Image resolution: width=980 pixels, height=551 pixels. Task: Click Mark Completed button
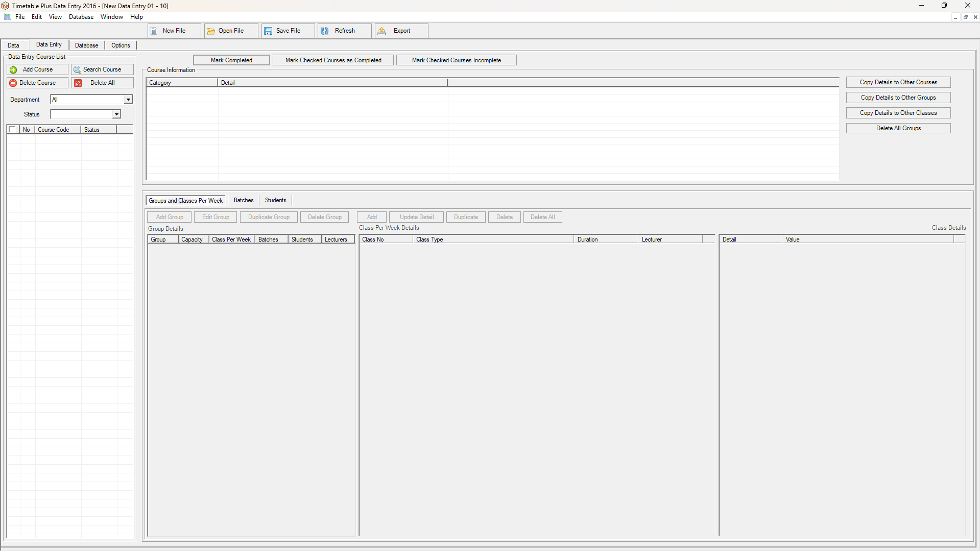[x=231, y=60]
